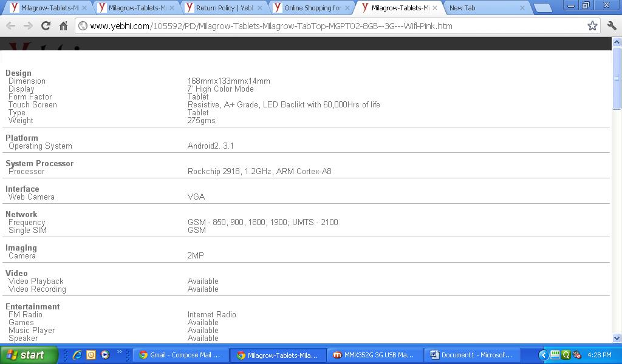Click the network tray icon beside the clock
Screen dimensions: 622x364
pyautogui.click(x=577, y=355)
